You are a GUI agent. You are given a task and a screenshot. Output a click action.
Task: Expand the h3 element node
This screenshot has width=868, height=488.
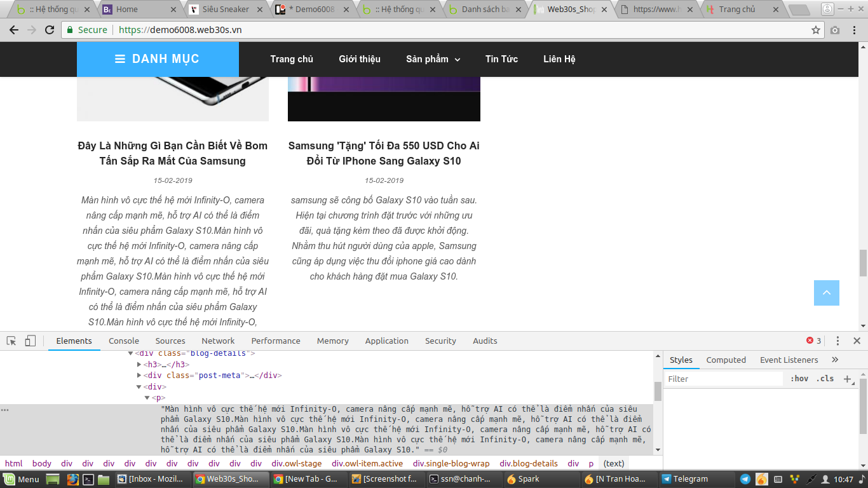(139, 365)
